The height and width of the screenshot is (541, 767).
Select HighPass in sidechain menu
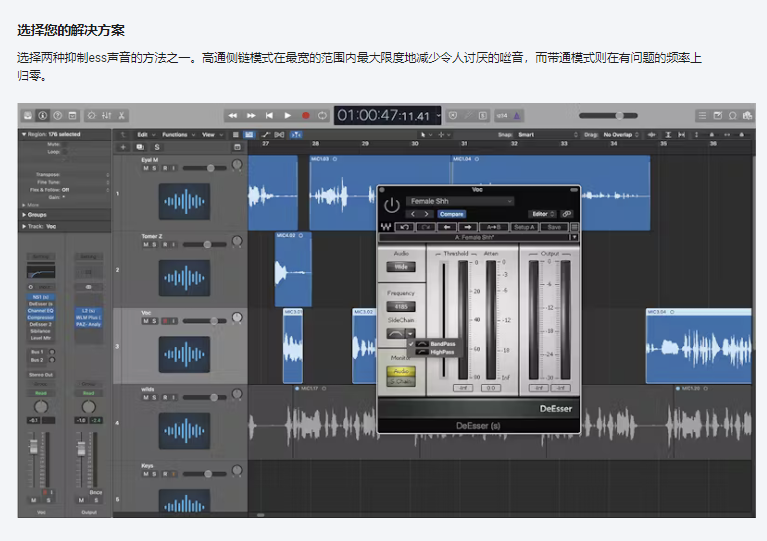437,352
